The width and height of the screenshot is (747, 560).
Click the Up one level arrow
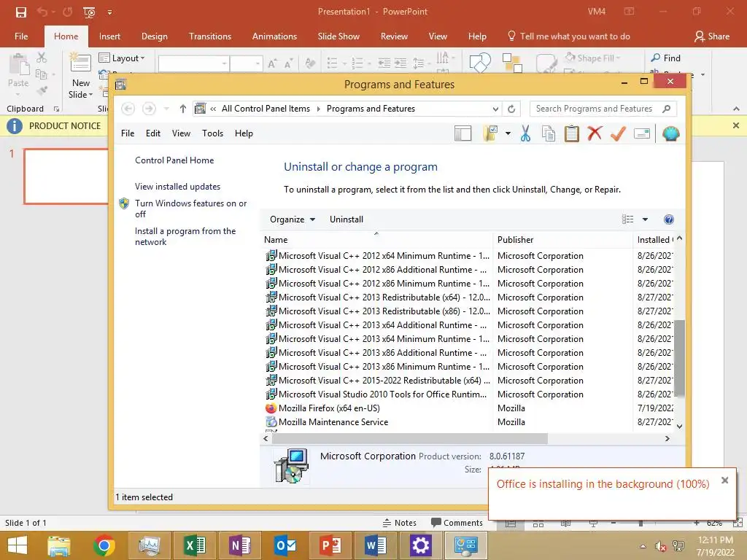182,109
